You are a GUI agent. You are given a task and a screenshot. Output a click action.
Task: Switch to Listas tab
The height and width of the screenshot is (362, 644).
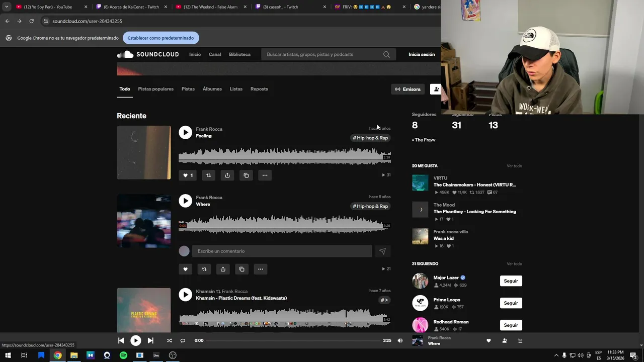(236, 89)
